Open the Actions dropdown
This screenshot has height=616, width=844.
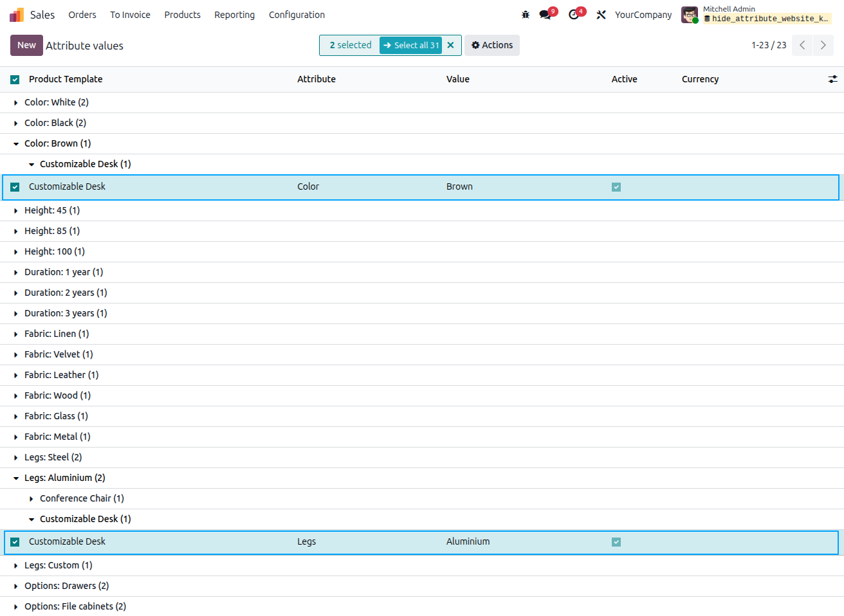point(492,45)
